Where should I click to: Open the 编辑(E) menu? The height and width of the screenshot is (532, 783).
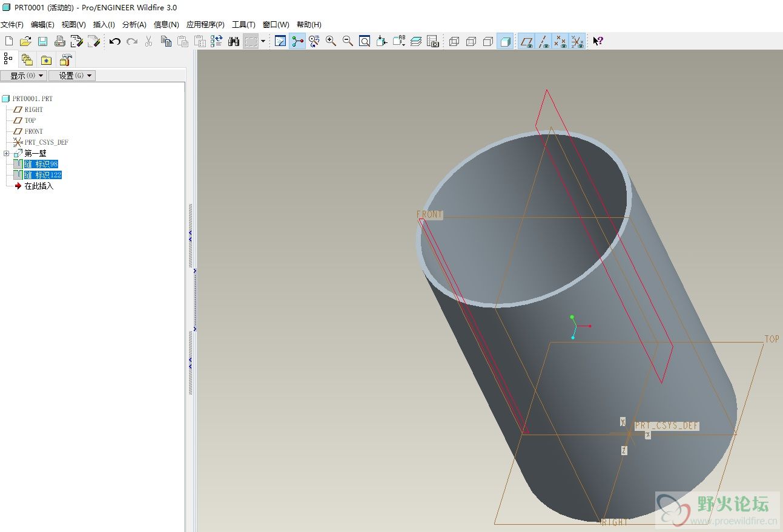42,25
